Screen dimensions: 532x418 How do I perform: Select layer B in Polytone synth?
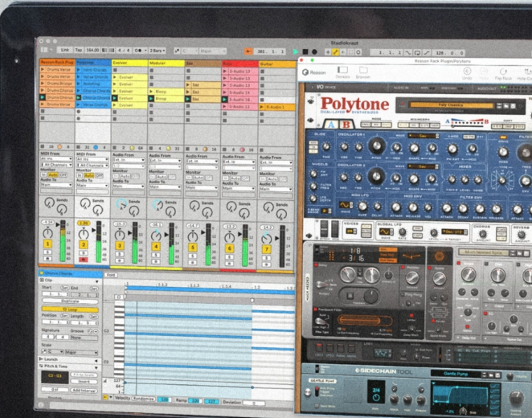(346, 125)
